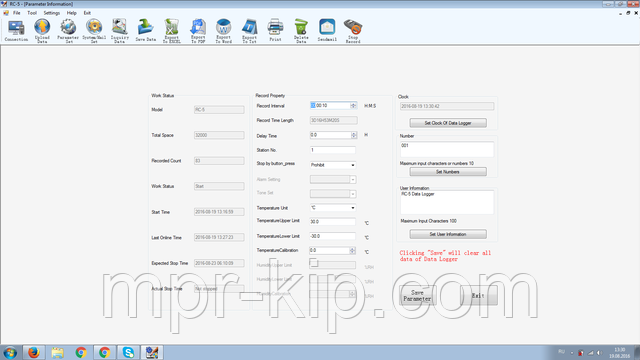
Task: Click the Delete Data icon
Action: click(301, 31)
